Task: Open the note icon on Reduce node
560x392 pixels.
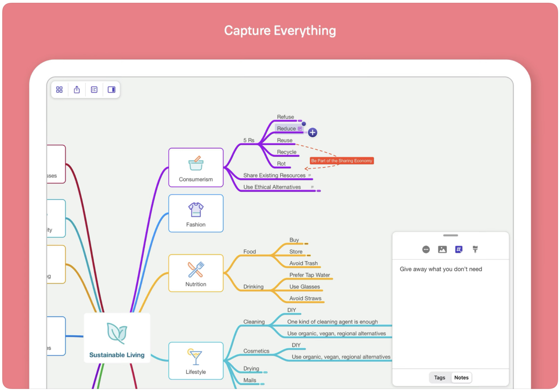Action: click(300, 129)
